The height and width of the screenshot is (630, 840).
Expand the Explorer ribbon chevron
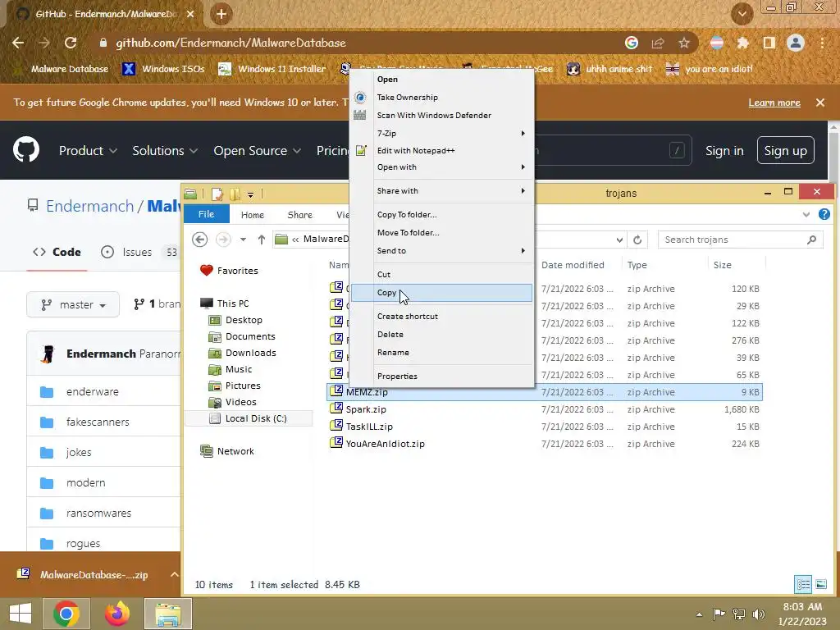806,214
